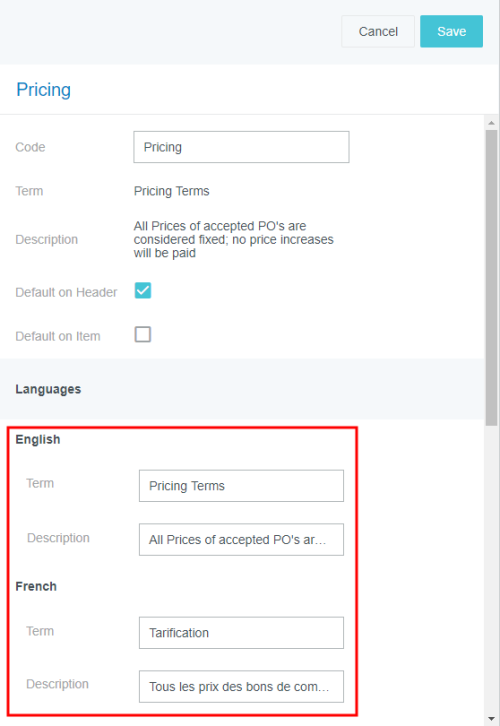
Task: Click the scrollbar down arrow
Action: pos(491,719)
